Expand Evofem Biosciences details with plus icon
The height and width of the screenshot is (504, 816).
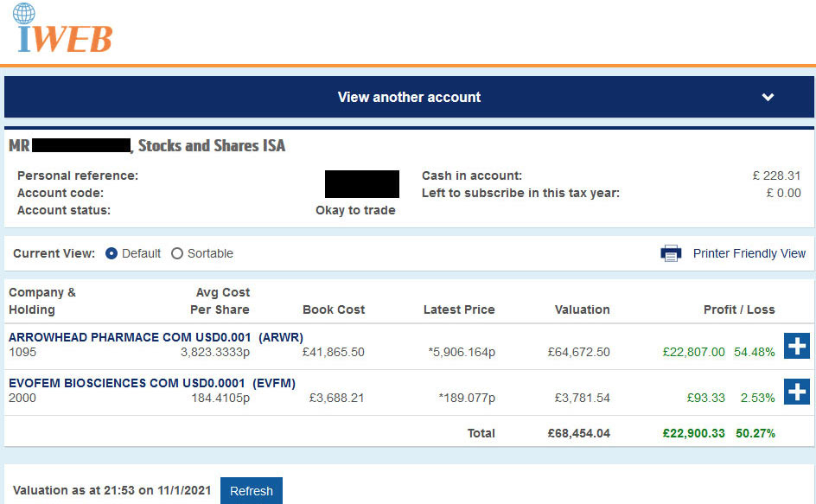click(797, 392)
